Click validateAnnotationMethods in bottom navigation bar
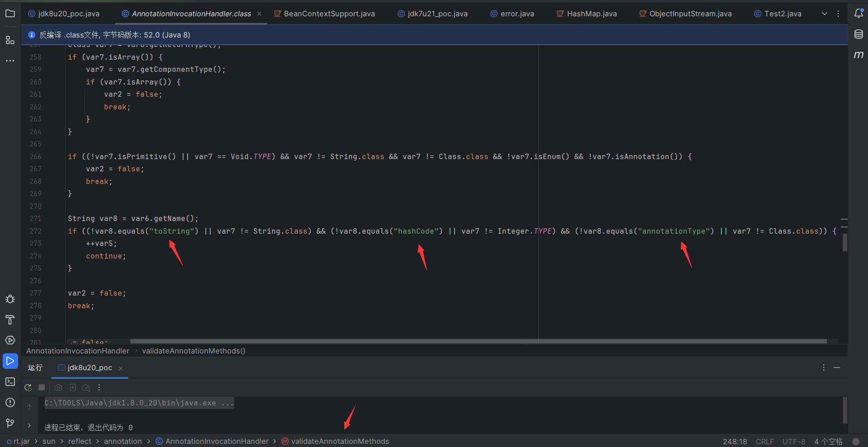868x447 pixels. [x=335, y=441]
